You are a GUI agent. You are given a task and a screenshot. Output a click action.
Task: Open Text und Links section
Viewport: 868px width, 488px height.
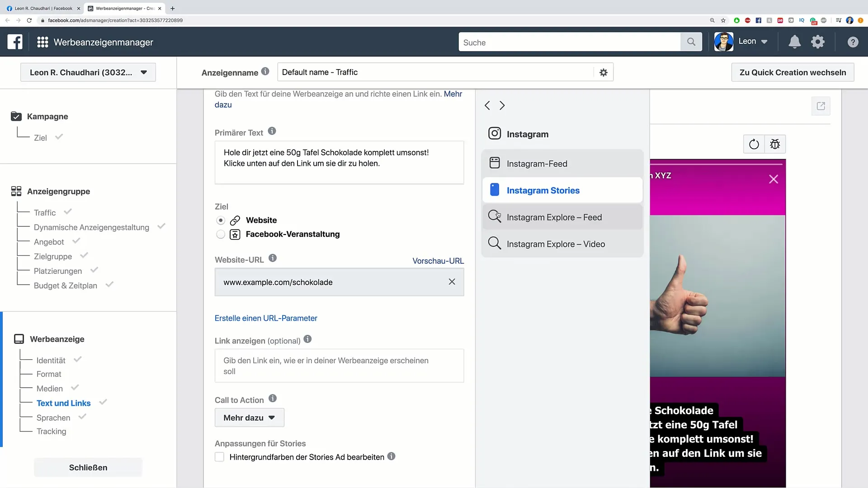click(64, 403)
